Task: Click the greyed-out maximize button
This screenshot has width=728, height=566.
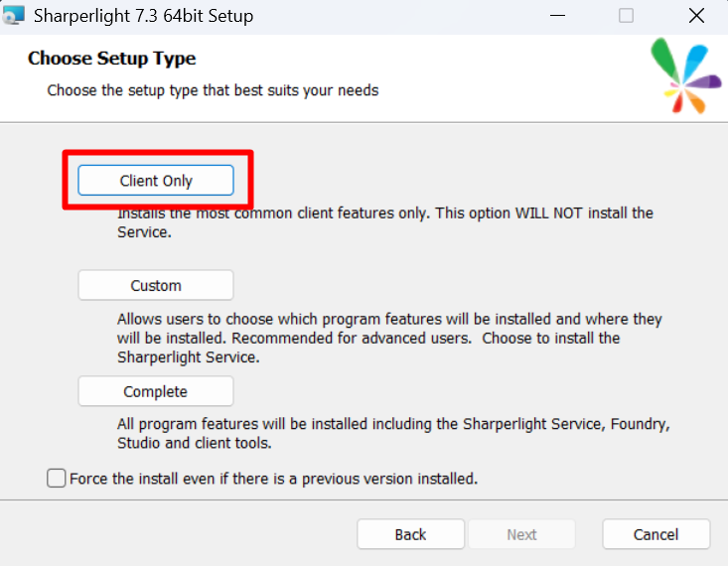Action: 626,16
